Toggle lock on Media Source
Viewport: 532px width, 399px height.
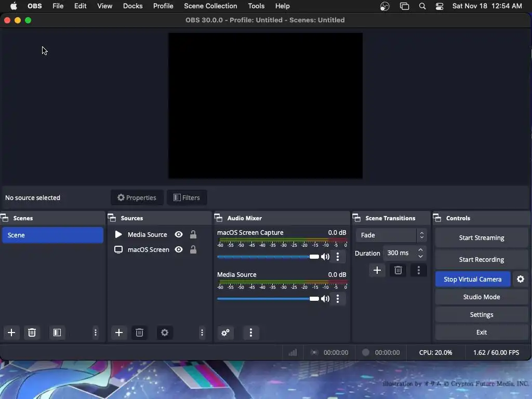(193, 234)
